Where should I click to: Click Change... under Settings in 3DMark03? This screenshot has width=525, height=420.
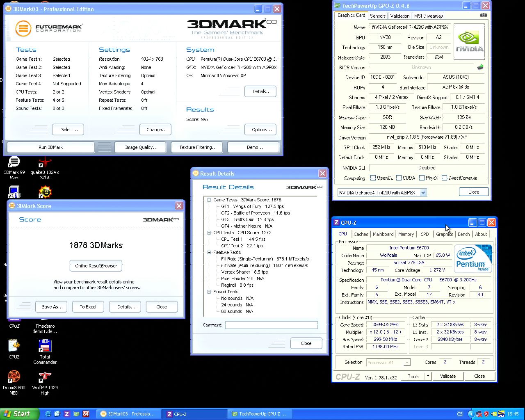[156, 130]
